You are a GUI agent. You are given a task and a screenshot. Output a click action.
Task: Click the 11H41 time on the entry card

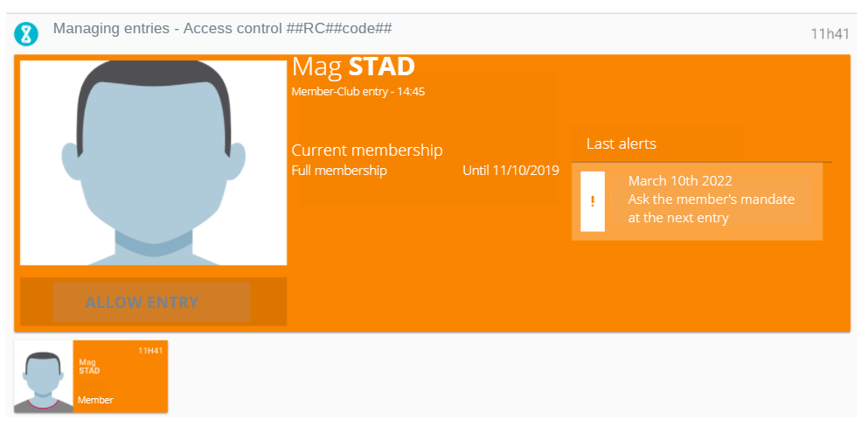click(150, 351)
